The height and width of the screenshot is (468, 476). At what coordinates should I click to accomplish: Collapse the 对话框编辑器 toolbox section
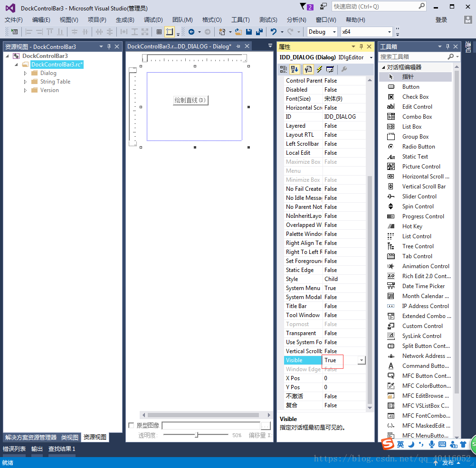(x=383, y=67)
